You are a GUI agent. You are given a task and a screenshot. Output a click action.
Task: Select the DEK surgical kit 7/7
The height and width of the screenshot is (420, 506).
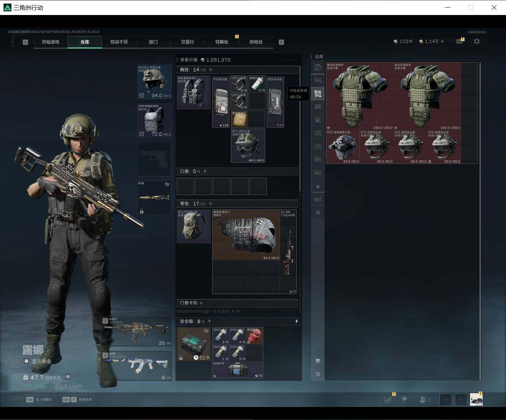[x=276, y=102]
